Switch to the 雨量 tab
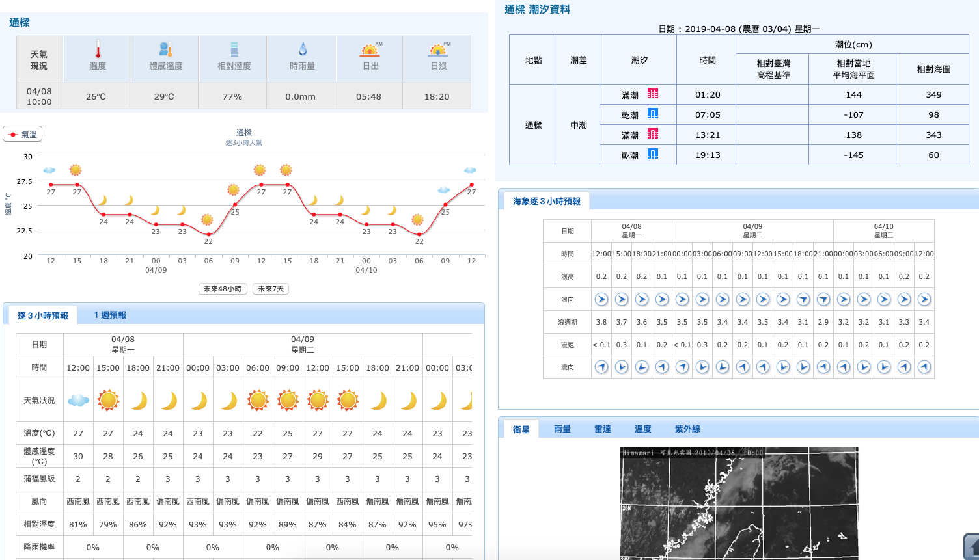Image resolution: width=979 pixels, height=560 pixels. [x=562, y=429]
